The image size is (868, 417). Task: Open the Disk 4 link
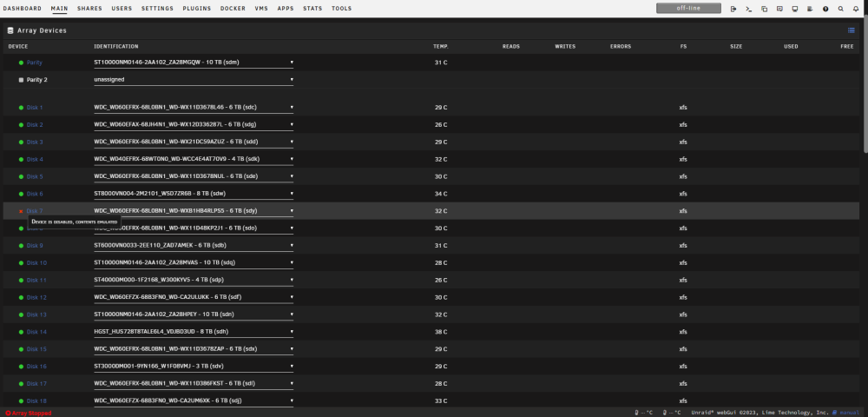35,160
